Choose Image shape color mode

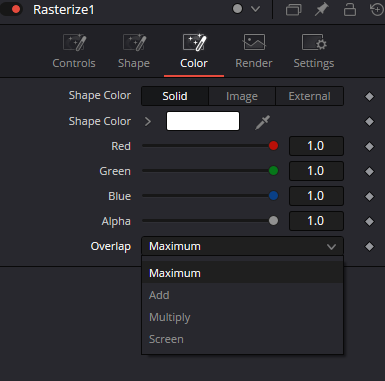pos(242,96)
